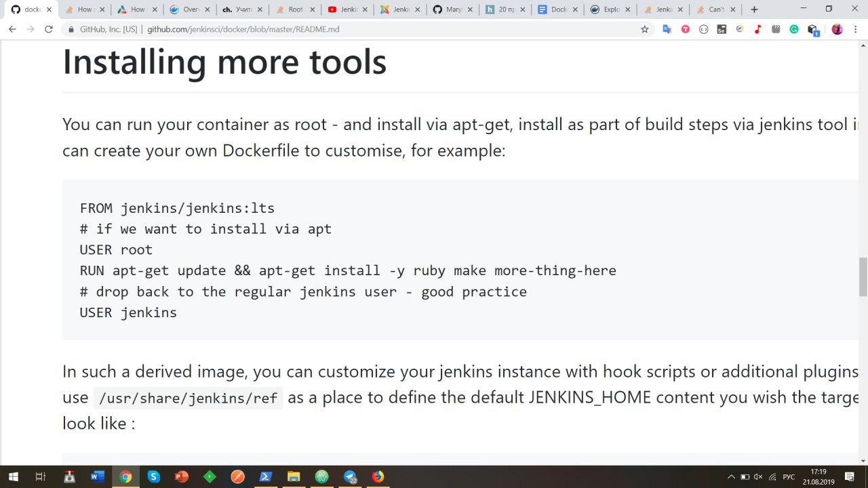Open Telegram from the taskbar

[x=350, y=476]
